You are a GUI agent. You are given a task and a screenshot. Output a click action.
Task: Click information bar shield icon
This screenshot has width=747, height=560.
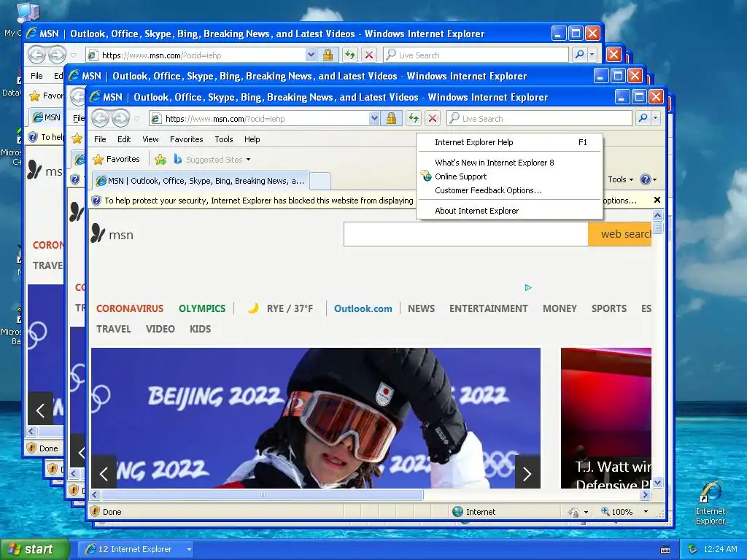(96, 201)
